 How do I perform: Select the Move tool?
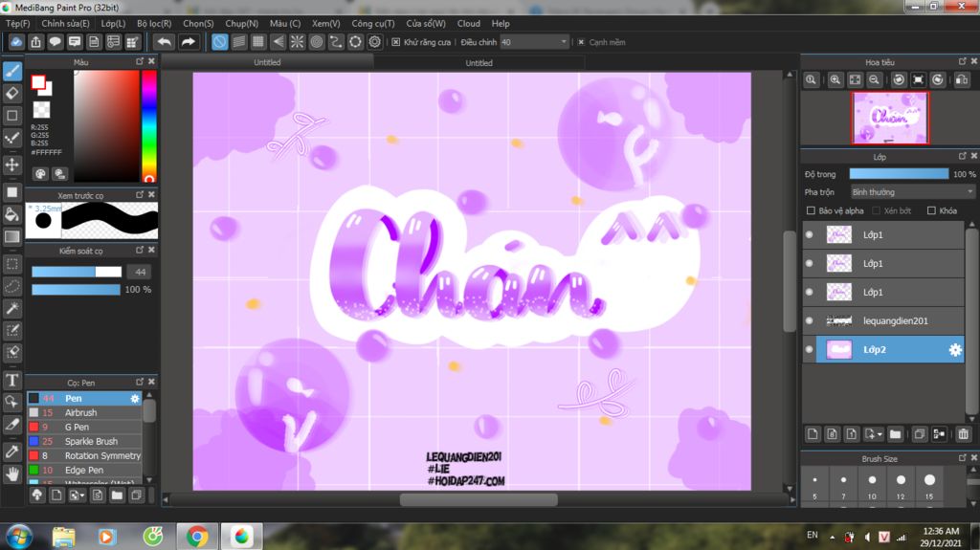[12, 165]
